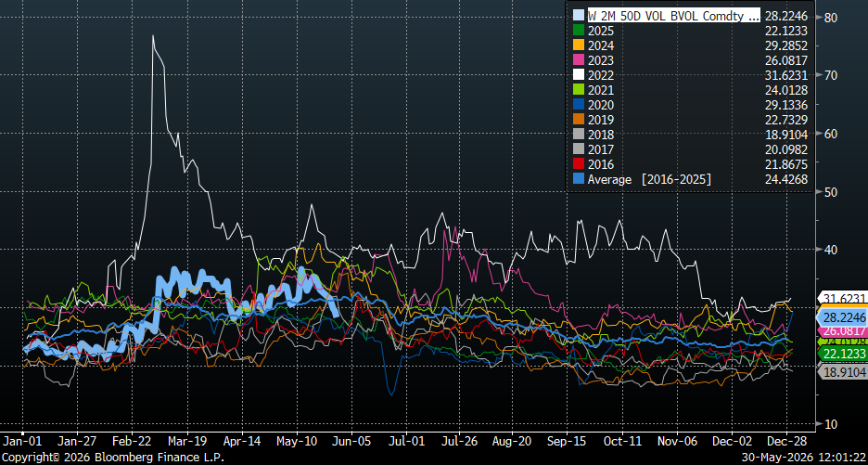Click the gray 18.9104 axis price tag
The image size is (868, 465).
point(843,372)
